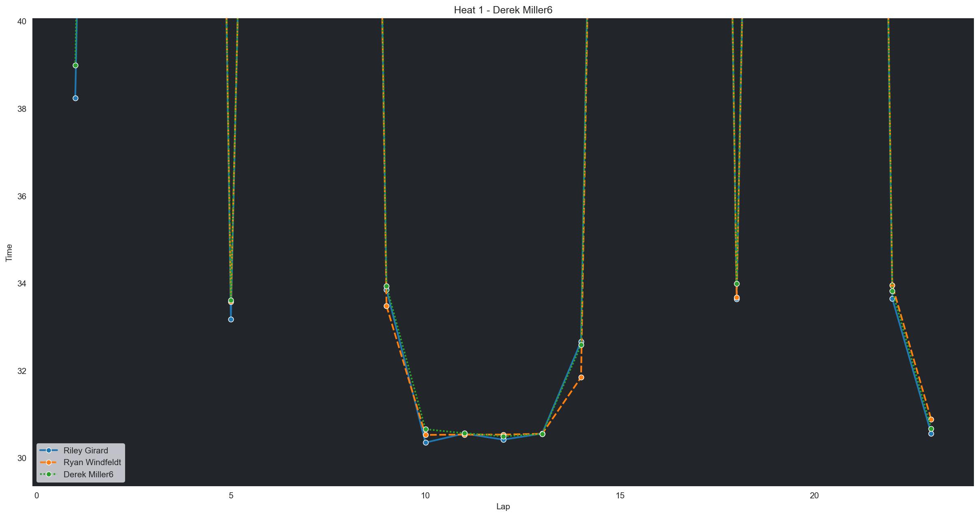This screenshot has width=980, height=517.
Task: Click the orange dashed legend line swatch
Action: [49, 462]
